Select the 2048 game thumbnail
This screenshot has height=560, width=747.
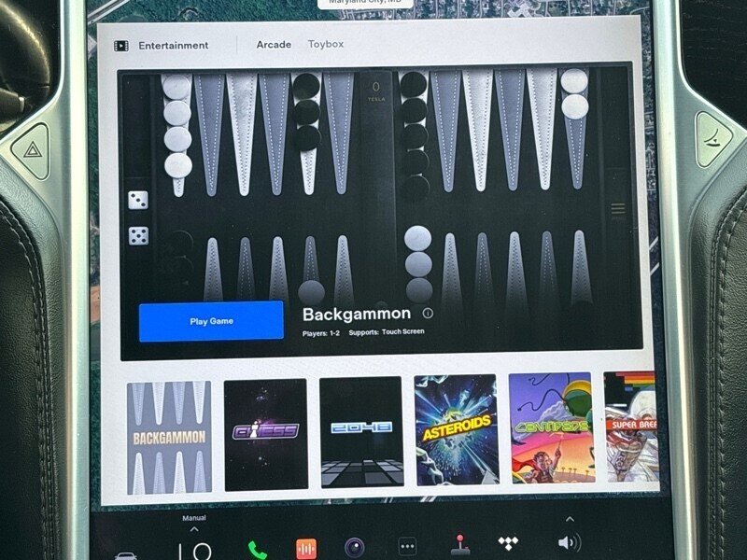(x=361, y=431)
